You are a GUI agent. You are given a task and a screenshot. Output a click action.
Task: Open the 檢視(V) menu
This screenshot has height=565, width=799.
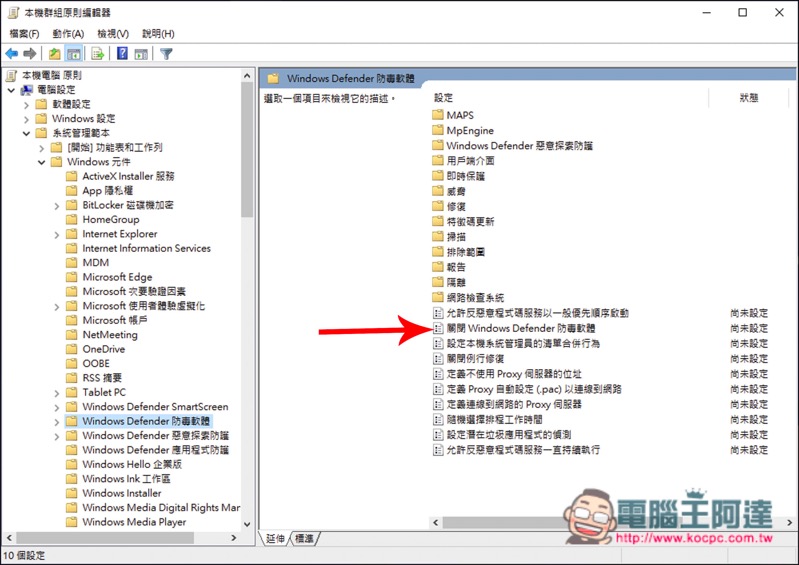[113, 34]
